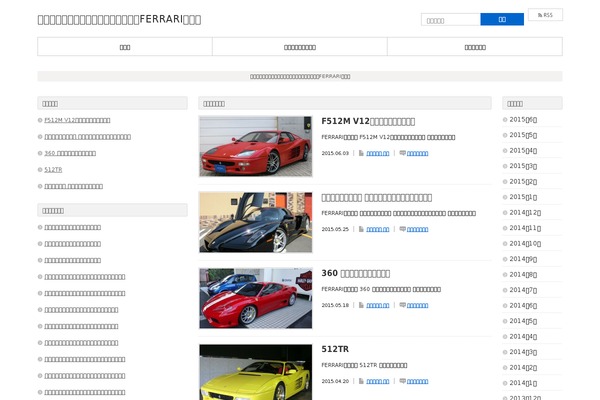Open the June 2015 archive link
The height and width of the screenshot is (400, 600).
point(523,119)
